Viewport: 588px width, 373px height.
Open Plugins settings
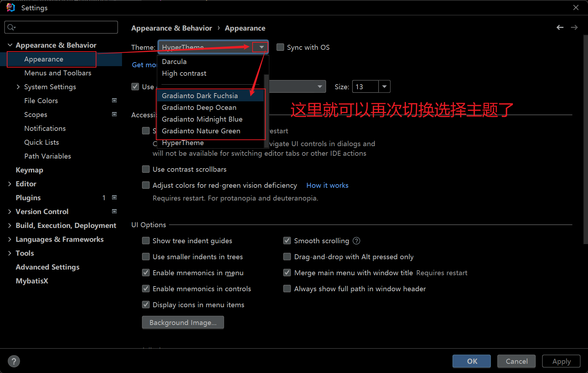point(28,198)
